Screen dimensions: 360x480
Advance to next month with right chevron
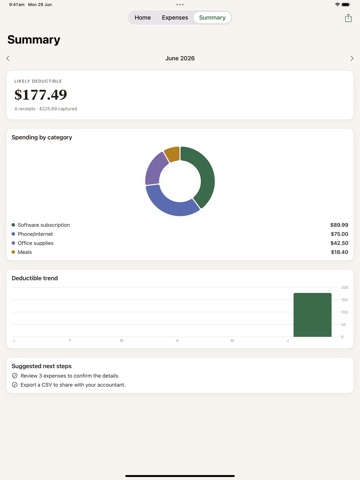point(352,58)
